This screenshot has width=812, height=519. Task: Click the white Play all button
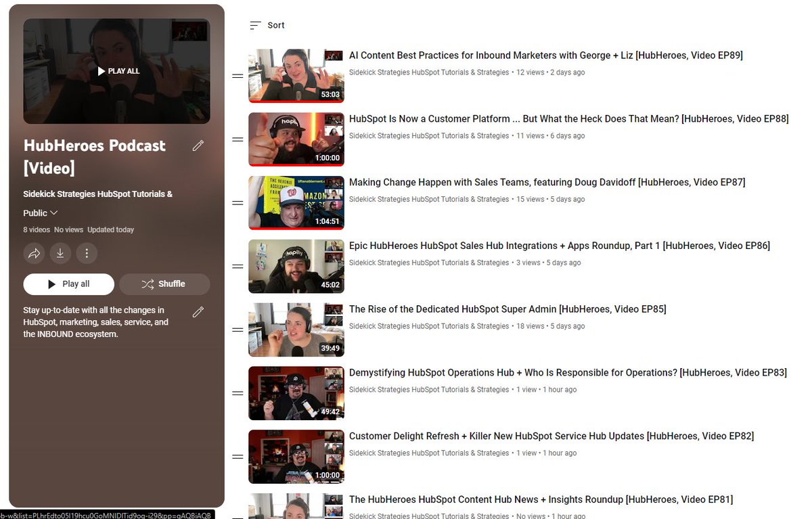click(68, 284)
